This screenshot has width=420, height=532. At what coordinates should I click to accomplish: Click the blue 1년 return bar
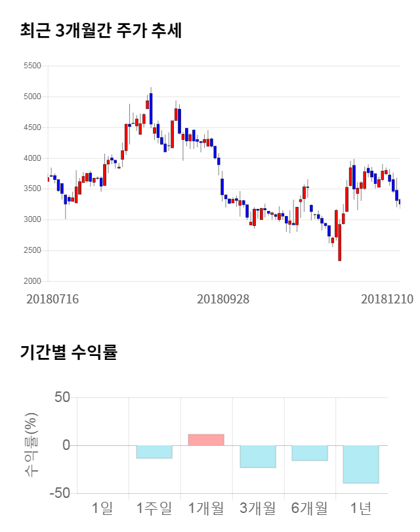361,464
